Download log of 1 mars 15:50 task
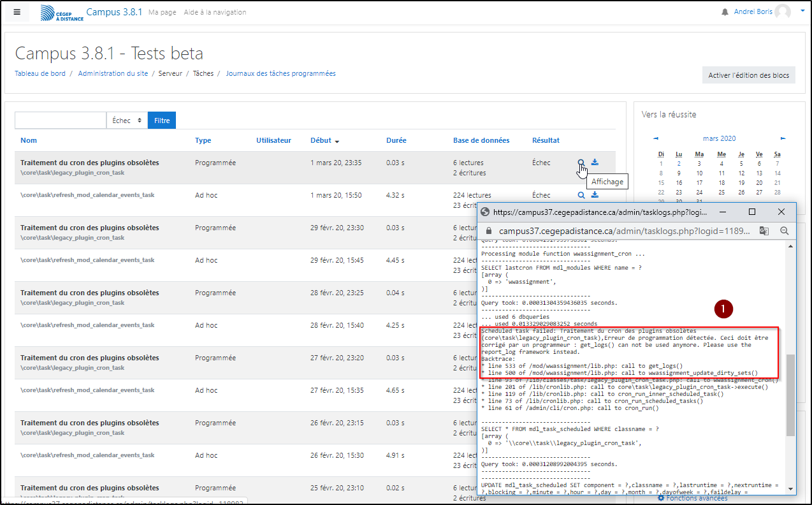812x505 pixels. coord(595,195)
